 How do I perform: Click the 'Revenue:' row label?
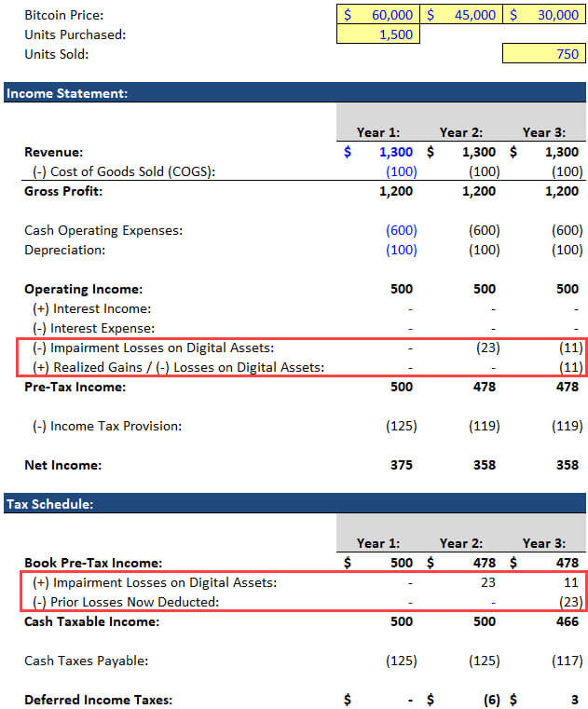pos(53,152)
